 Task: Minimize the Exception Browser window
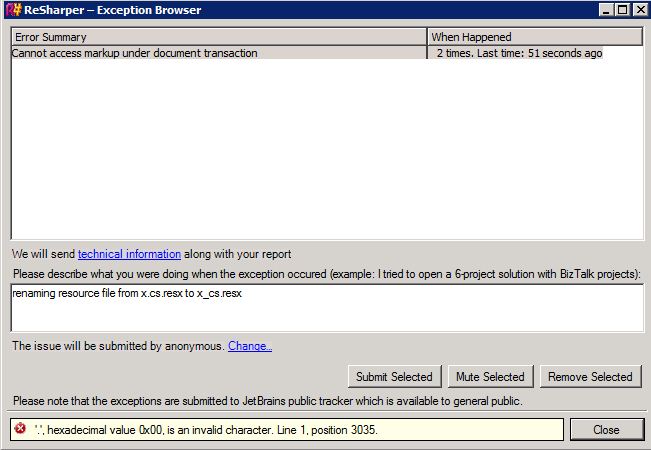click(606, 10)
